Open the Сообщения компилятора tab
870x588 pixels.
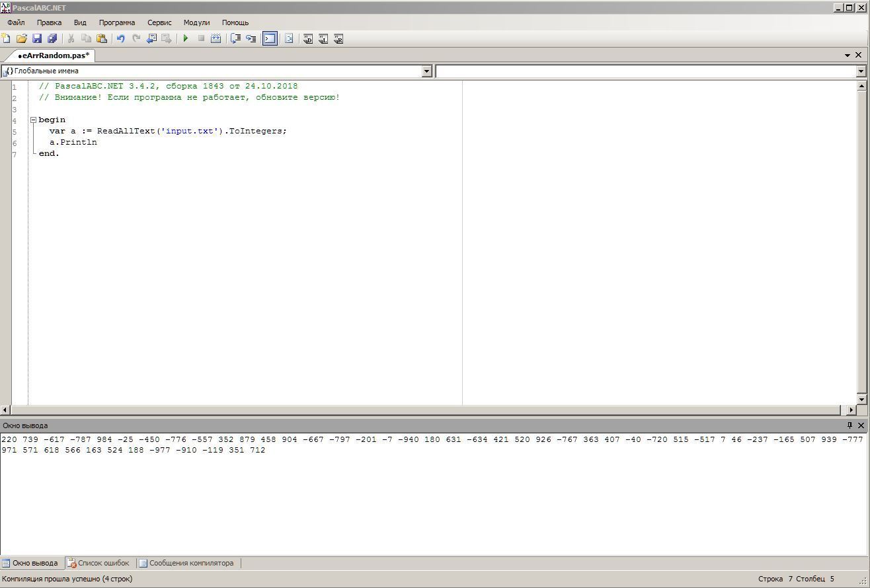[x=190, y=564]
